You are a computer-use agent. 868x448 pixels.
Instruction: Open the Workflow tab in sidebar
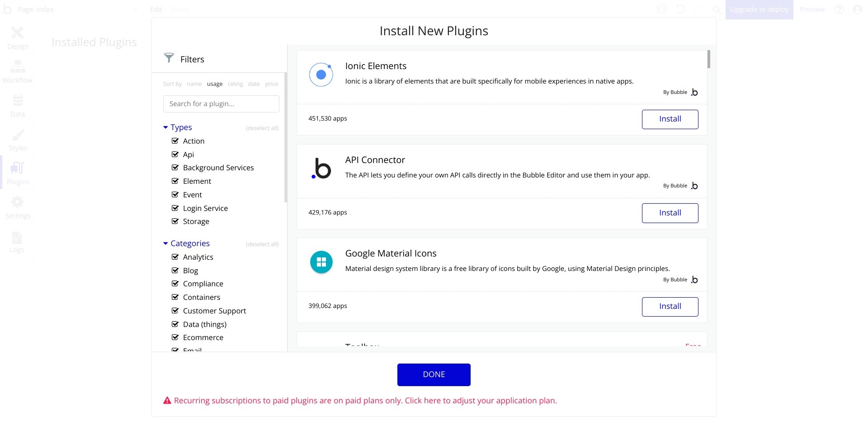click(17, 72)
